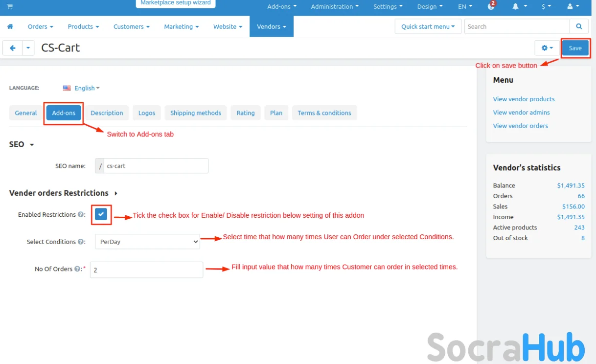Open the Vendors menu
This screenshot has height=364, width=596.
(272, 26)
